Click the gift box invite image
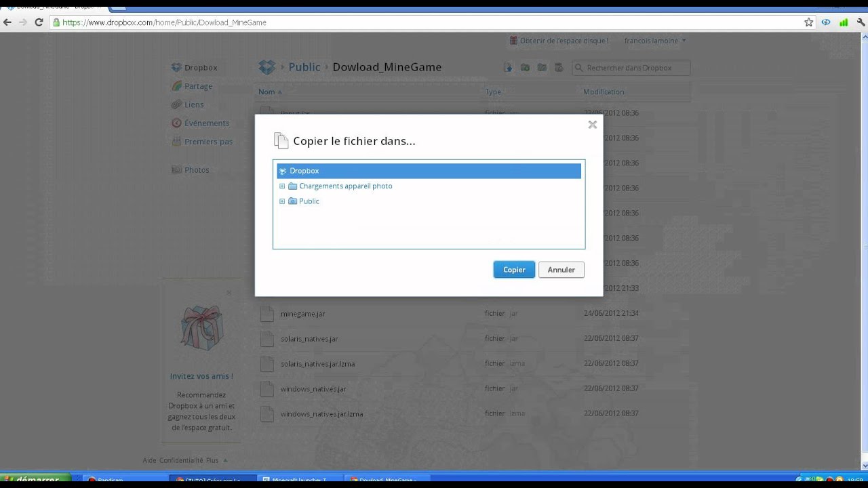The height and width of the screenshot is (488, 868). (201, 327)
